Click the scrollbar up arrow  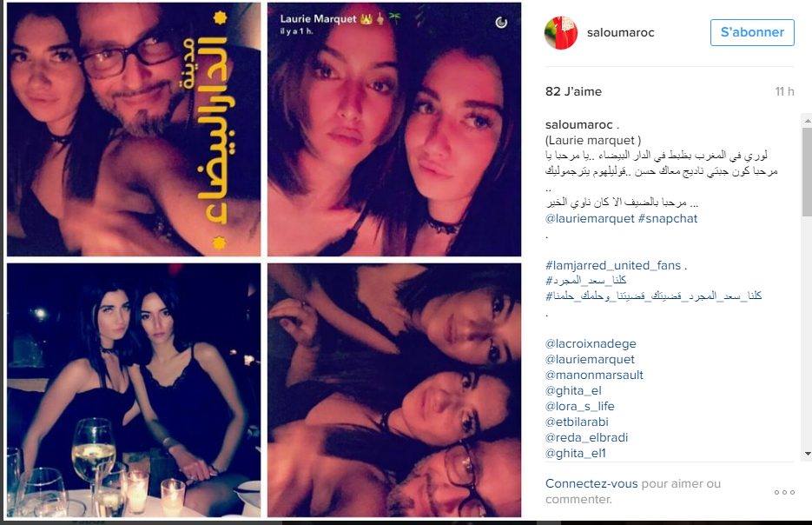point(807,120)
